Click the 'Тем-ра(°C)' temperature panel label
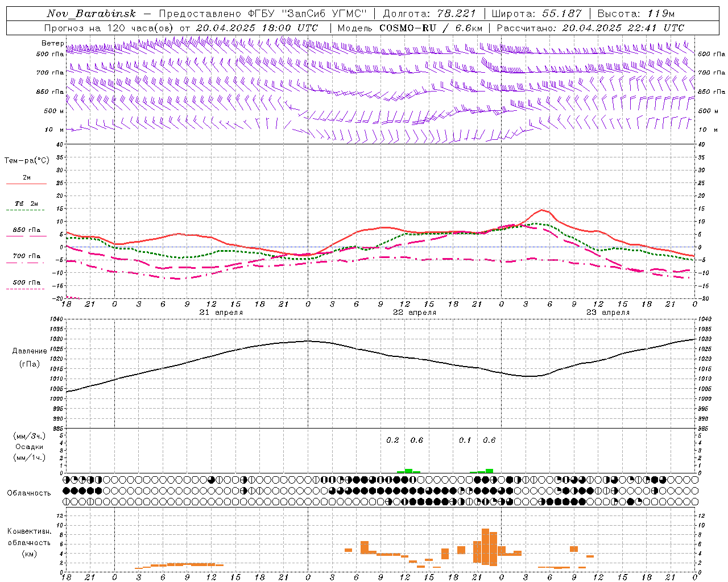The height and width of the screenshot is (582, 728). click(x=27, y=161)
